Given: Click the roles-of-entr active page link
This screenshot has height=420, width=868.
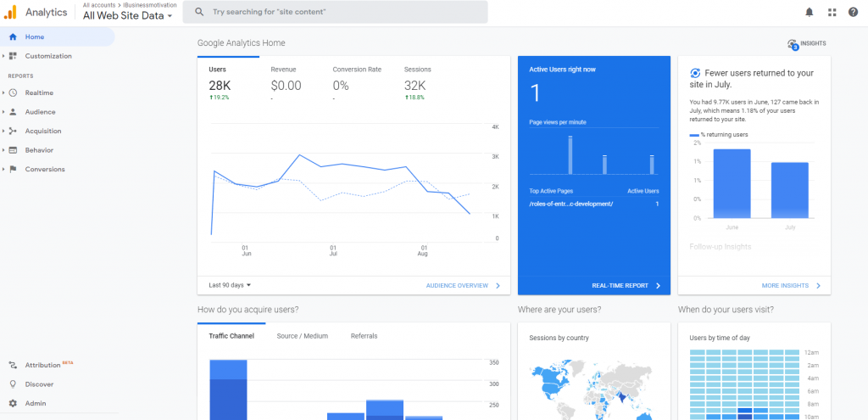Looking at the screenshot, I should 570,204.
